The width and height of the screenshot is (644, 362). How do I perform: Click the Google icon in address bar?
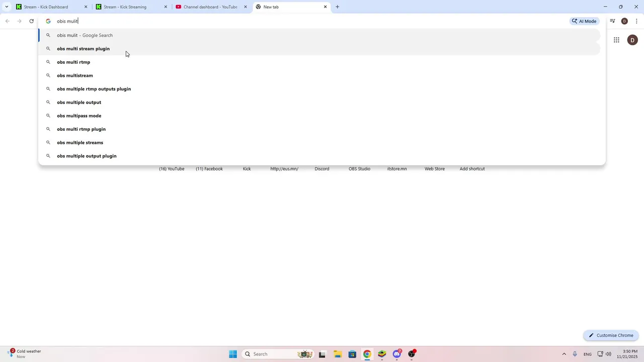[48, 21]
